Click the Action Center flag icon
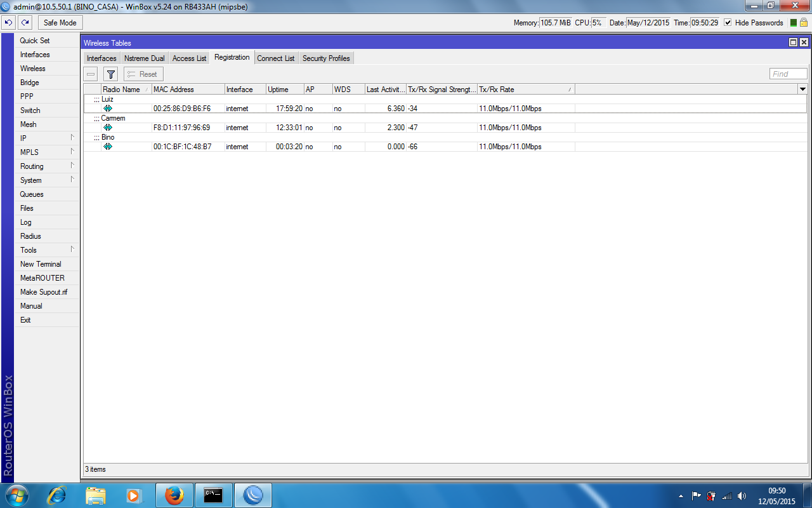Viewport: 812px width, 508px height. pyautogui.click(x=697, y=496)
